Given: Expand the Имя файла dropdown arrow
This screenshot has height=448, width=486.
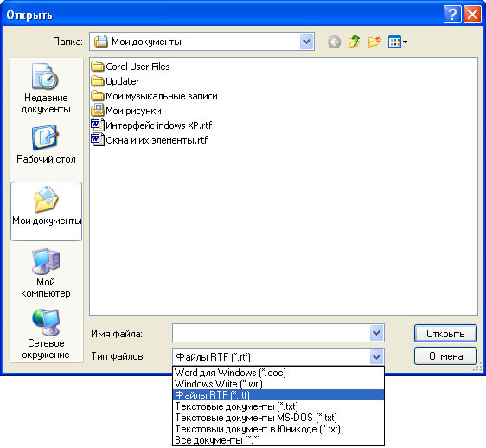Looking at the screenshot, I should tap(376, 333).
